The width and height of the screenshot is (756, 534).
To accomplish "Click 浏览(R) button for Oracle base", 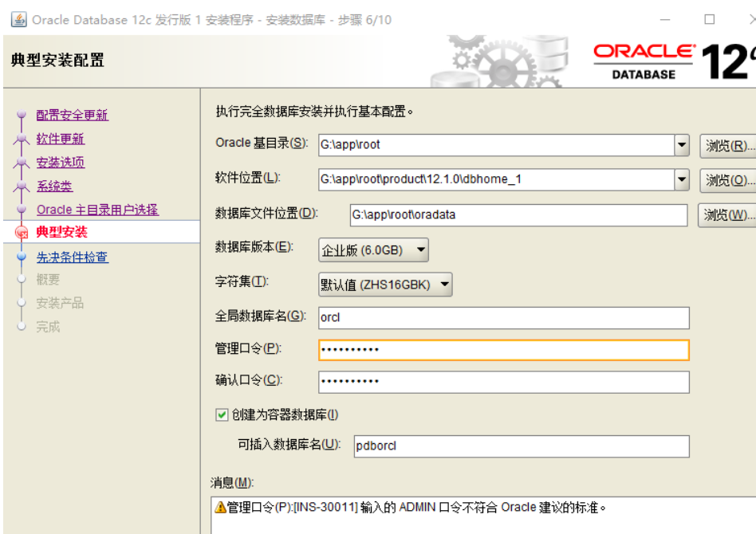I will click(x=727, y=146).
